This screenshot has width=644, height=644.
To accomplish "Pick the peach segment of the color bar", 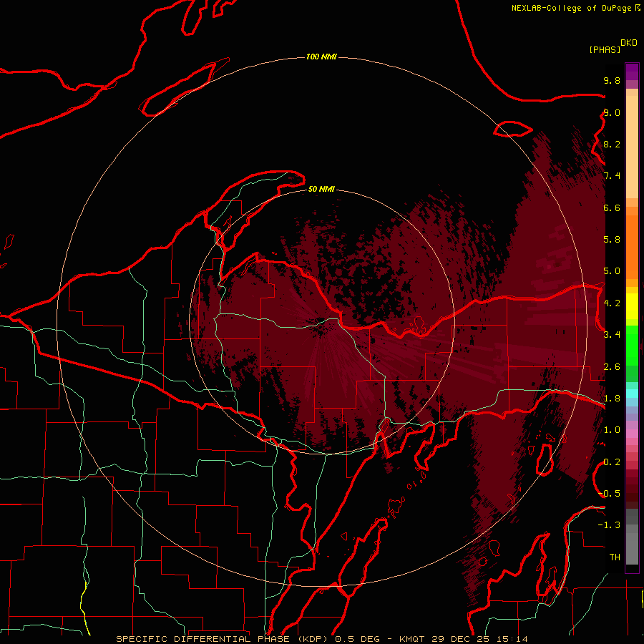I will [x=632, y=147].
